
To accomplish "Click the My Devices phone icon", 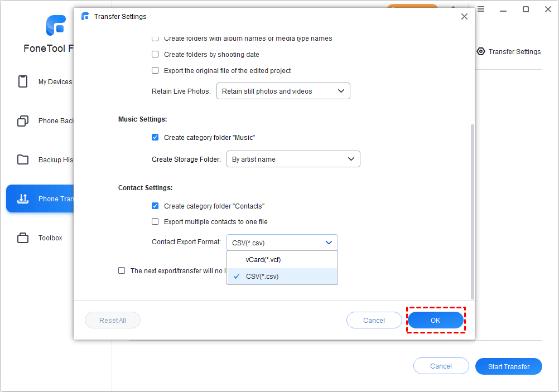I will (x=23, y=82).
